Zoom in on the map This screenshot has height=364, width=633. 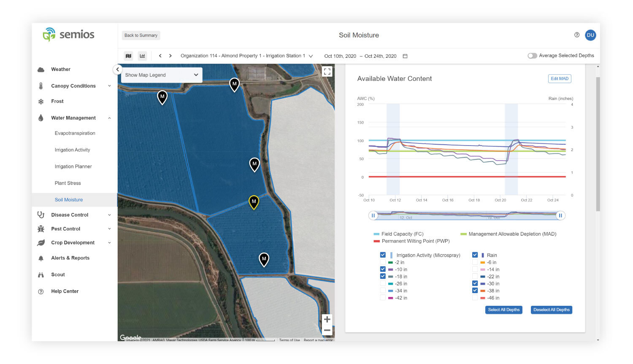pos(327,319)
